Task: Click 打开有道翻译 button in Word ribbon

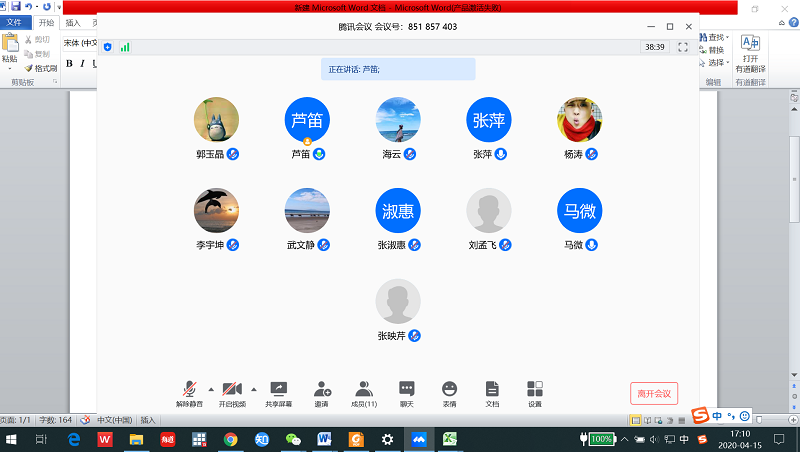Action: point(750,54)
